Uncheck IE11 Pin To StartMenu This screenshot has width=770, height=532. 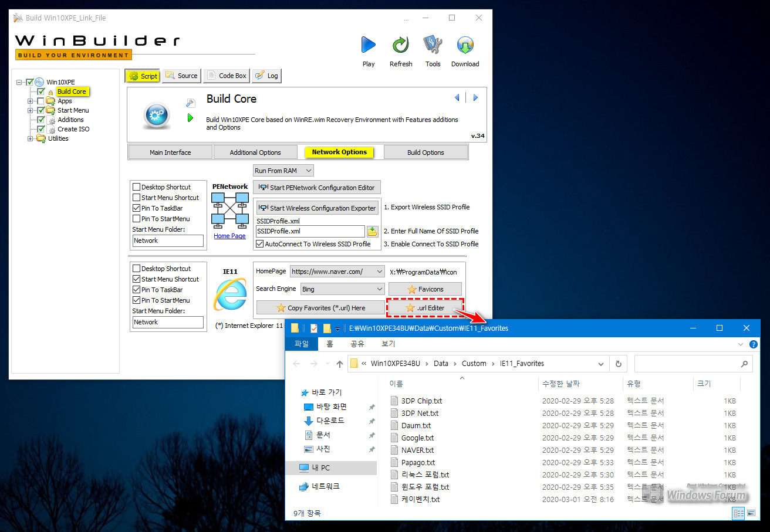click(137, 300)
